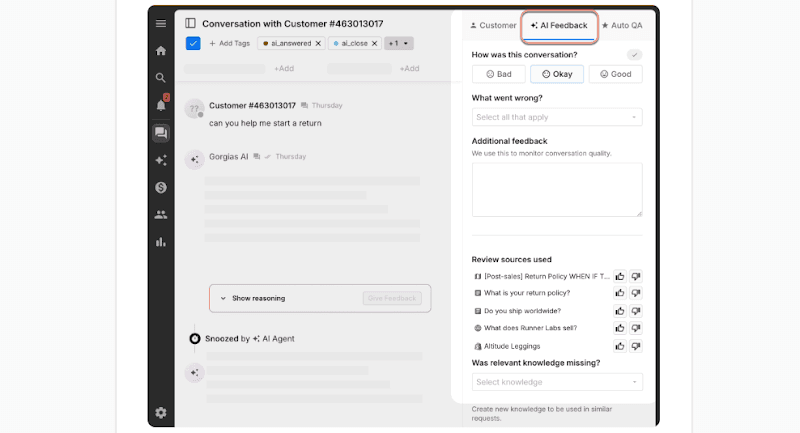Click the 'can you help me start a return' message

pyautogui.click(x=265, y=123)
